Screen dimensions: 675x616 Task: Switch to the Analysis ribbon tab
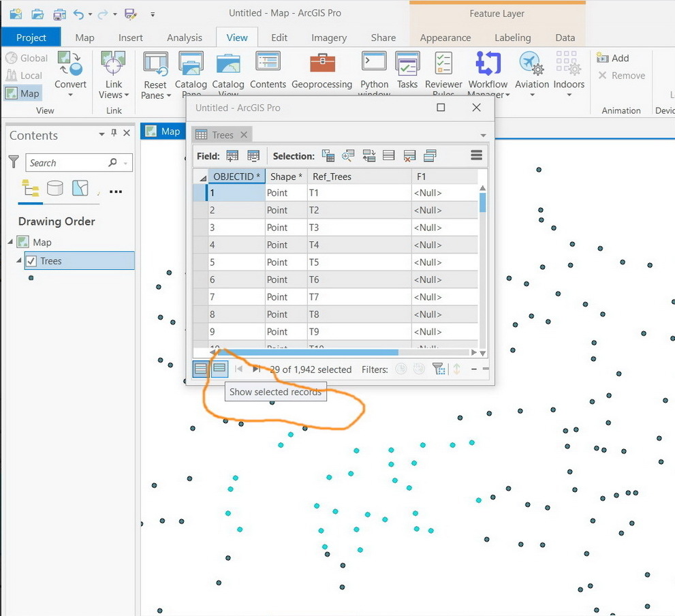pyautogui.click(x=185, y=38)
